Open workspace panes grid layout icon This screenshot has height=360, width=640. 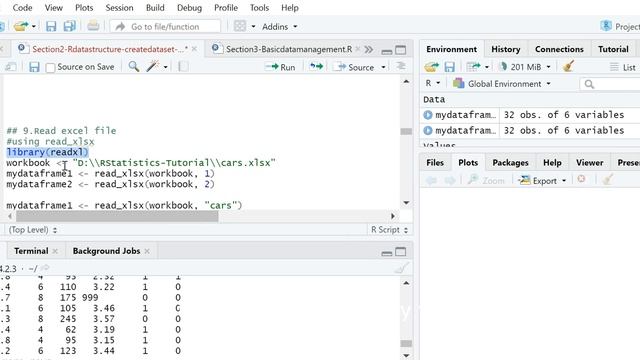click(x=240, y=27)
